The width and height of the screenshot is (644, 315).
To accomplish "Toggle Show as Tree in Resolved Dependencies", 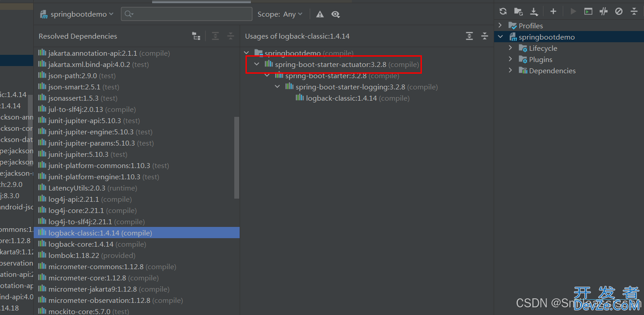I will click(196, 36).
